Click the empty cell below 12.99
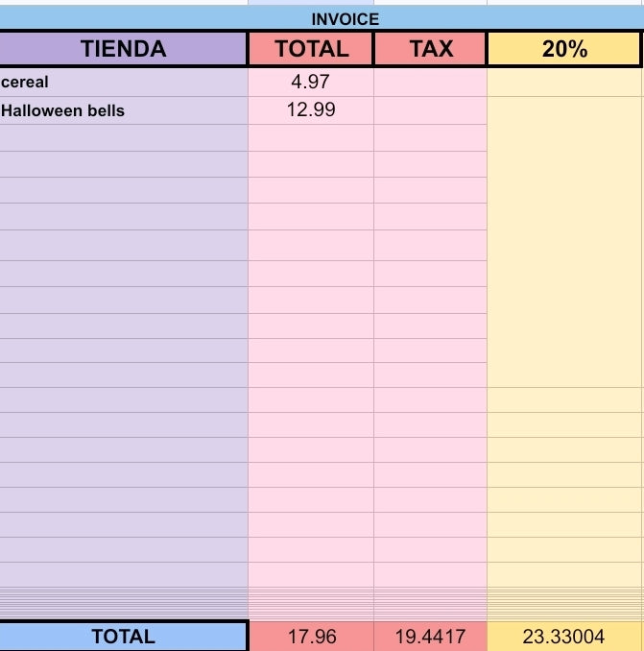This screenshot has height=651, width=644. [311, 138]
